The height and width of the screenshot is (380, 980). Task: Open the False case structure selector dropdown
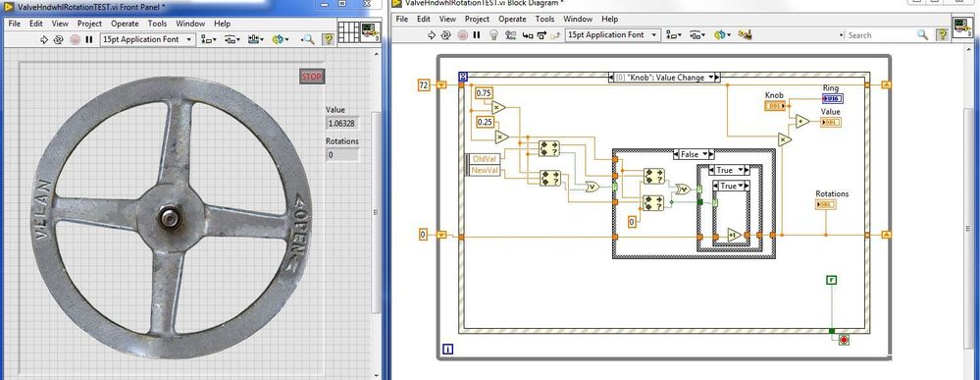(694, 154)
